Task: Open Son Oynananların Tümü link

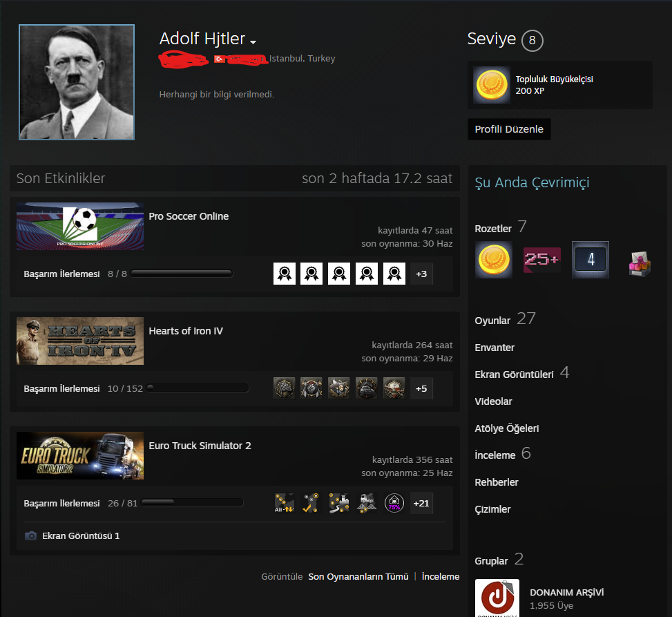Action: point(358,576)
